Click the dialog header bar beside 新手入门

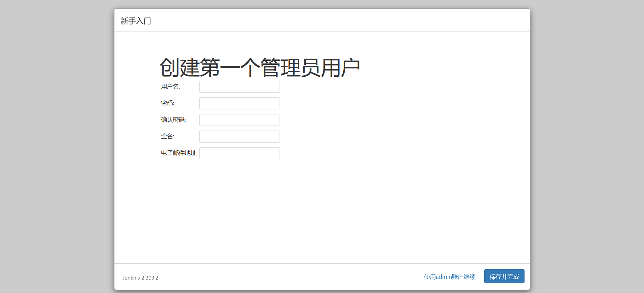336,20
